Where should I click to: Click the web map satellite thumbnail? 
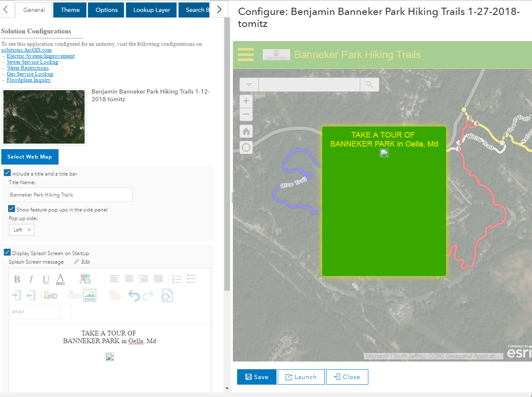pos(44,117)
